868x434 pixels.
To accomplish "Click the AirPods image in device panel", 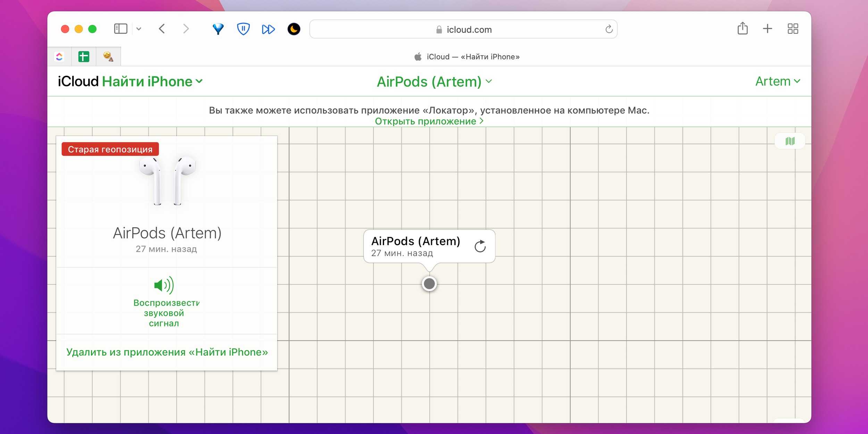I will [167, 181].
